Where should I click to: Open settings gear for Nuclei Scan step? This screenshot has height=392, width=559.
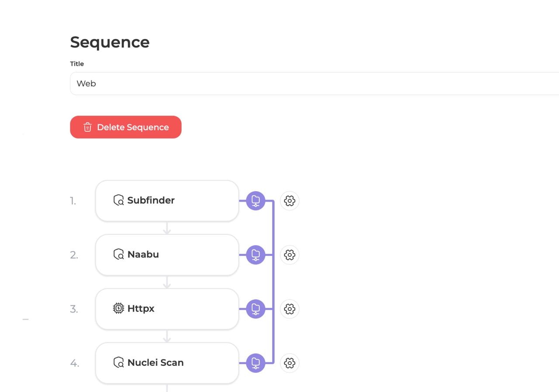(290, 363)
